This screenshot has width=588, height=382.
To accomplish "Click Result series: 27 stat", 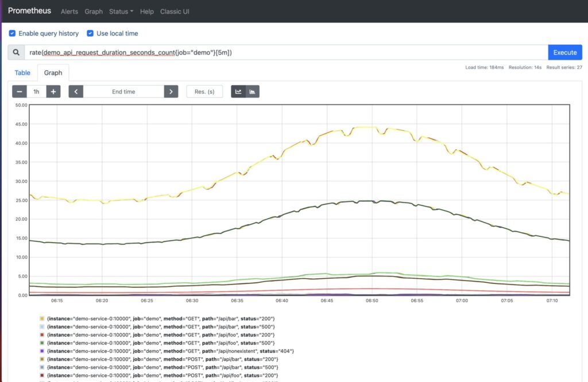I will click(x=564, y=68).
